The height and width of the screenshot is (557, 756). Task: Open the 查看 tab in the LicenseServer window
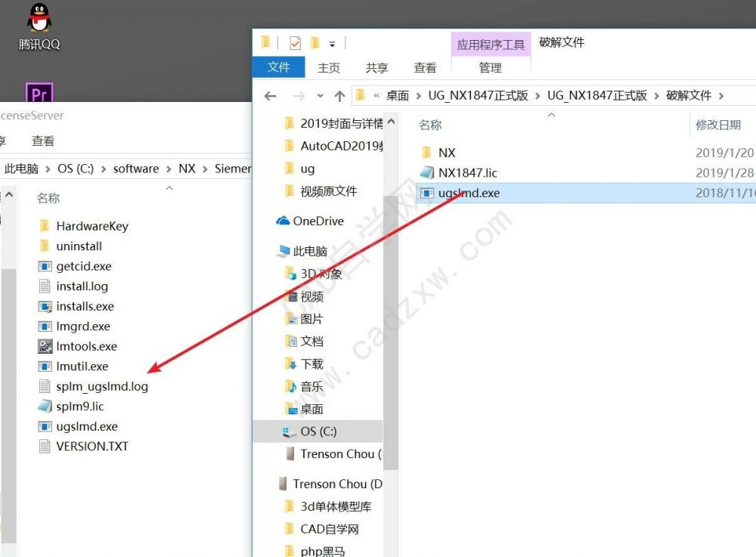coord(43,141)
